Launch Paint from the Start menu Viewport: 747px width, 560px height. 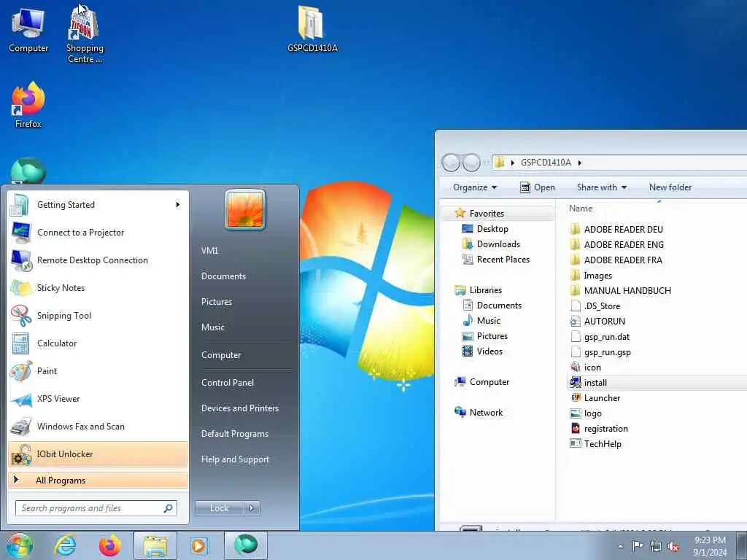coord(98,371)
